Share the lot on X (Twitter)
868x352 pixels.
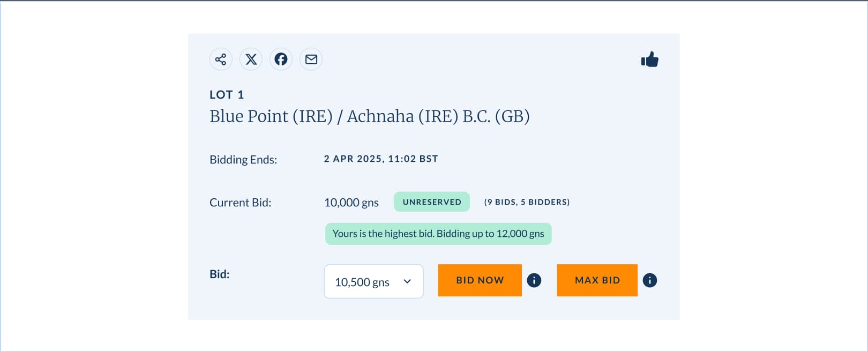pyautogui.click(x=251, y=59)
